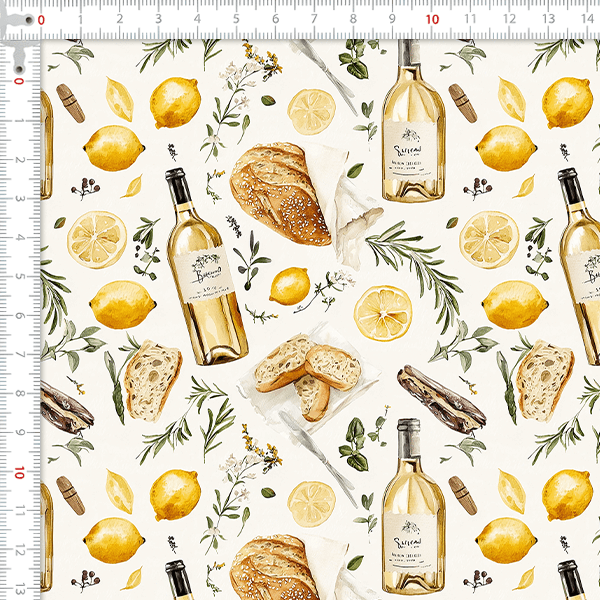The height and width of the screenshot is (600, 600).
Task: Click number 14 on the top ruler
Action: point(587,19)
